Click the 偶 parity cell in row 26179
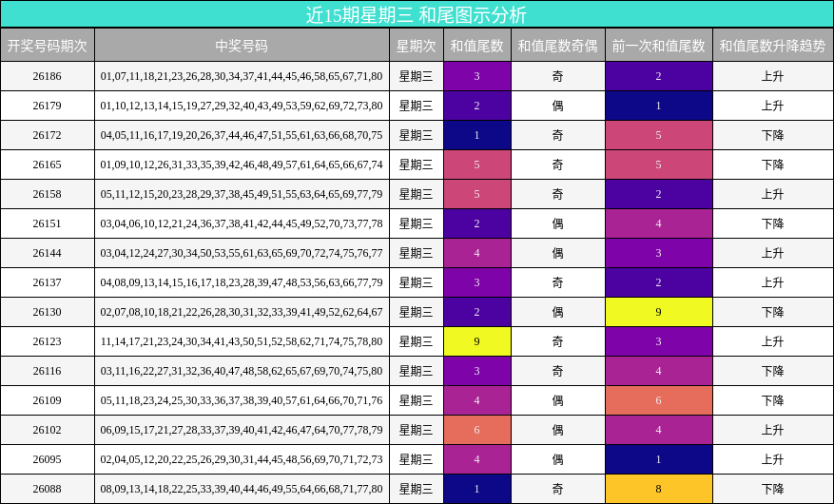The image size is (834, 504). coord(558,106)
